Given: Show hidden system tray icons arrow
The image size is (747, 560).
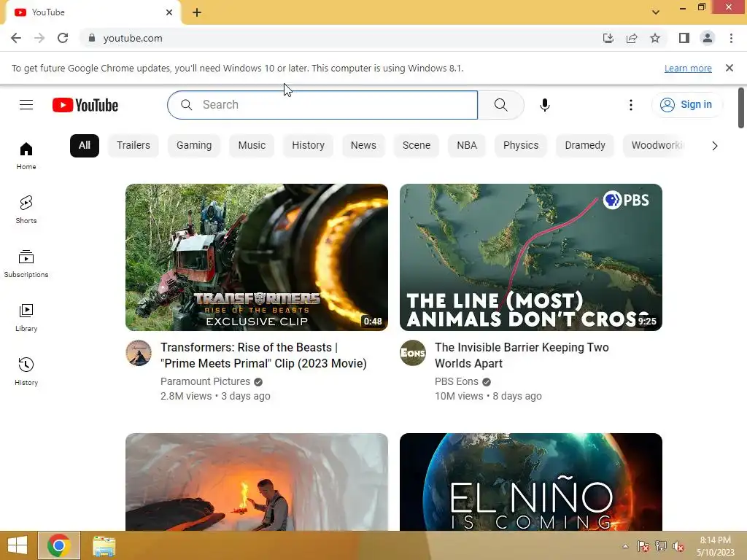Looking at the screenshot, I should pyautogui.click(x=625, y=546).
